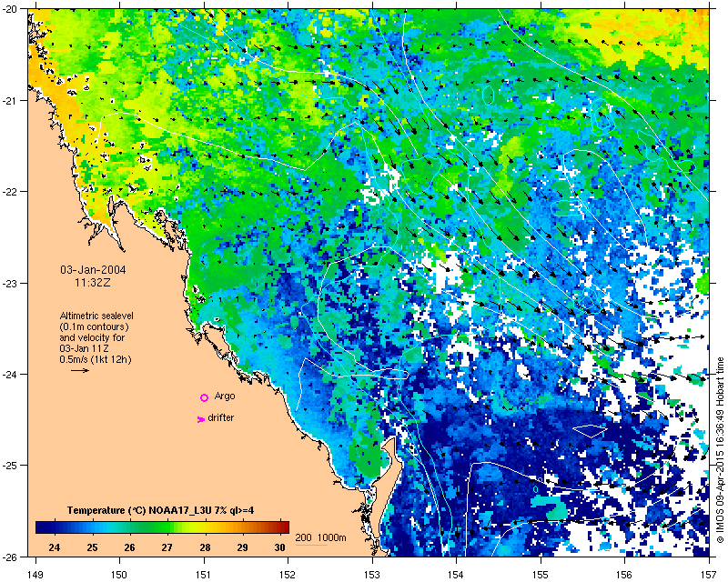728x582 pixels.
Task: Click the '156' longitude axis label
Action: 624,575
